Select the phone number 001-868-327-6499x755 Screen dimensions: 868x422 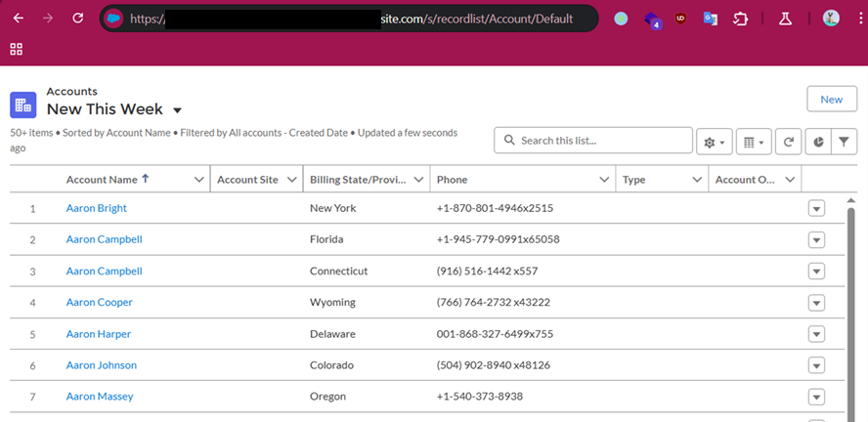point(495,334)
